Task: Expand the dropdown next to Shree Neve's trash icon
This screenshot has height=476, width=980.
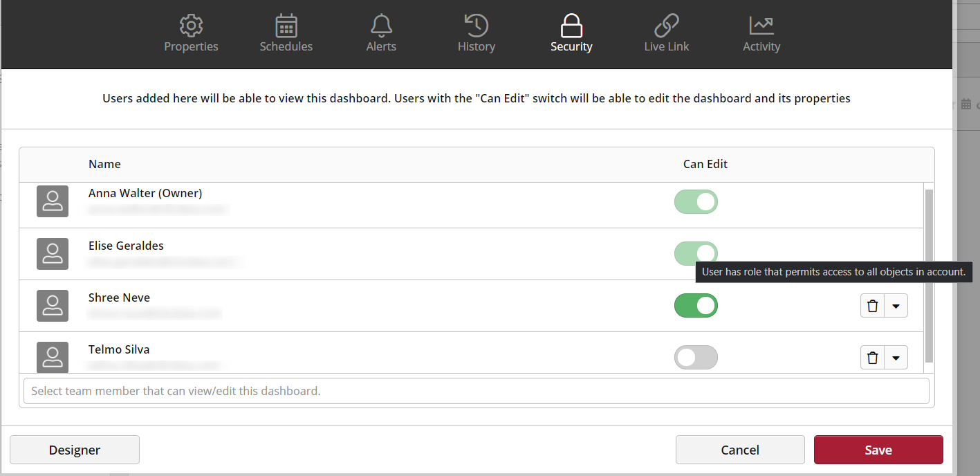Action: (x=896, y=305)
